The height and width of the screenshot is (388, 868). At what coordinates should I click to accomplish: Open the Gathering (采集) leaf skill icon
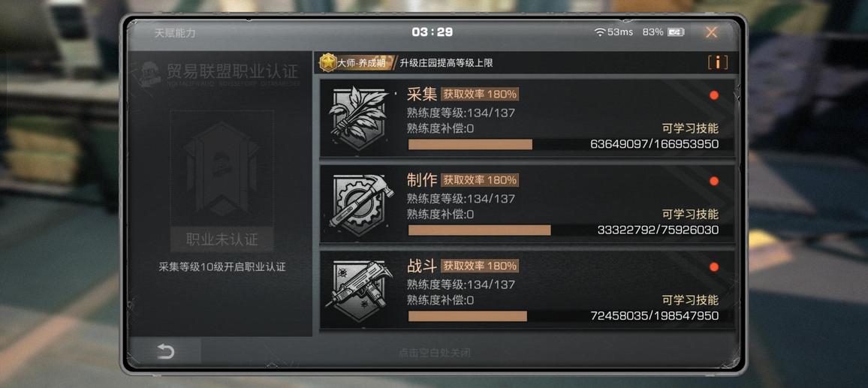click(359, 119)
